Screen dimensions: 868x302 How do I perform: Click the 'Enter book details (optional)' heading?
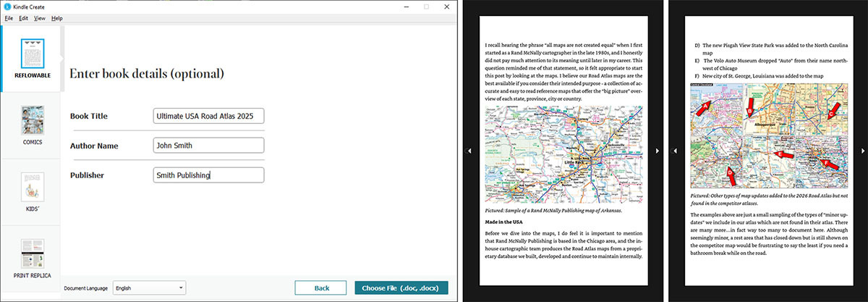pyautogui.click(x=146, y=74)
